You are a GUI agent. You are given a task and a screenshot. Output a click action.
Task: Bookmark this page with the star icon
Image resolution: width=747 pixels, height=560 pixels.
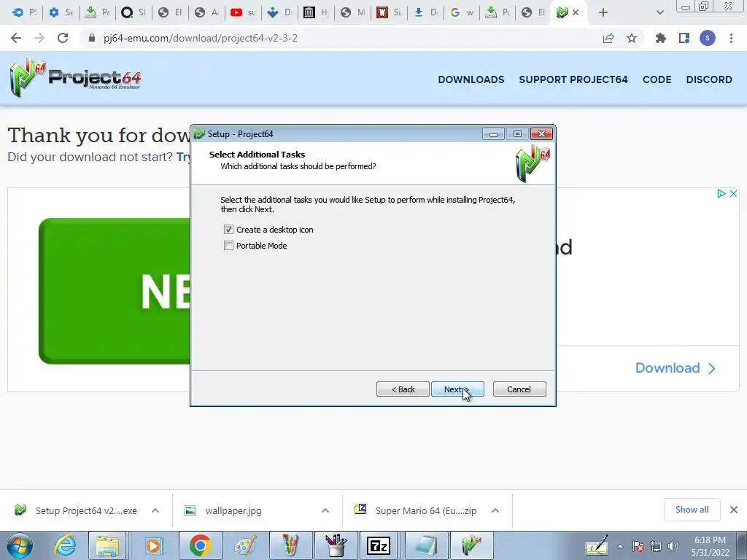[x=632, y=38]
